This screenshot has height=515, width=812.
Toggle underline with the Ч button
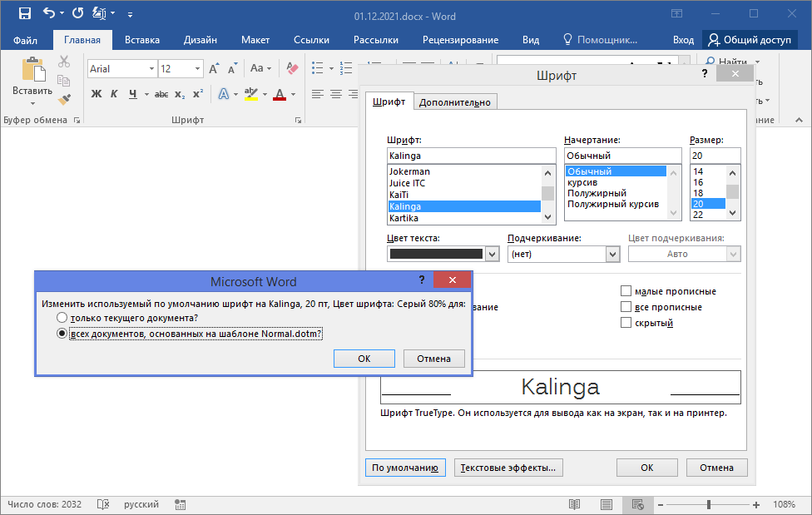pos(133,94)
